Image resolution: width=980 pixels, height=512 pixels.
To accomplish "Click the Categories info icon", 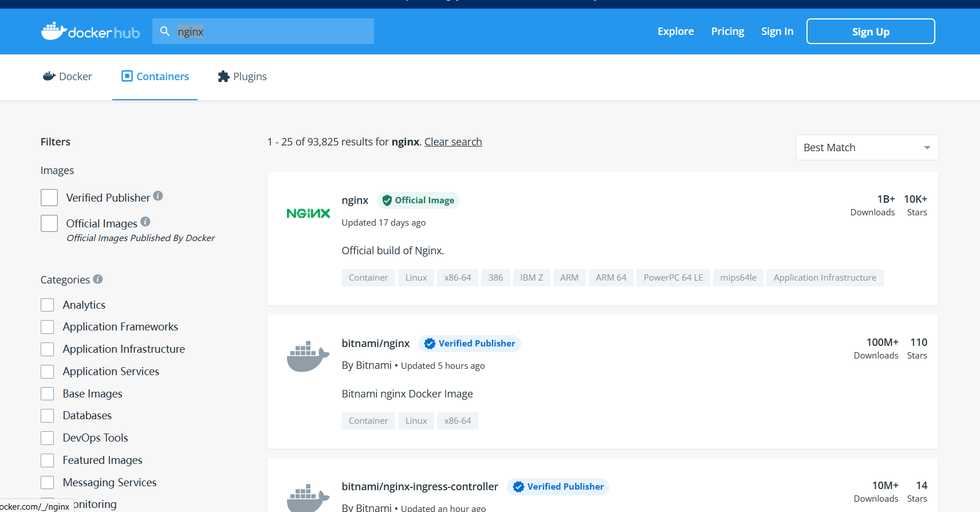I will (x=98, y=279).
